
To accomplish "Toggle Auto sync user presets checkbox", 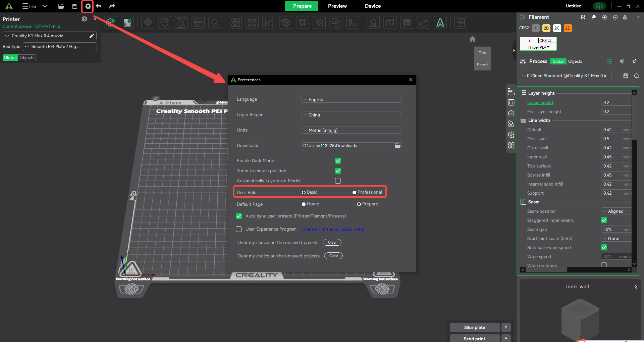I will [239, 216].
